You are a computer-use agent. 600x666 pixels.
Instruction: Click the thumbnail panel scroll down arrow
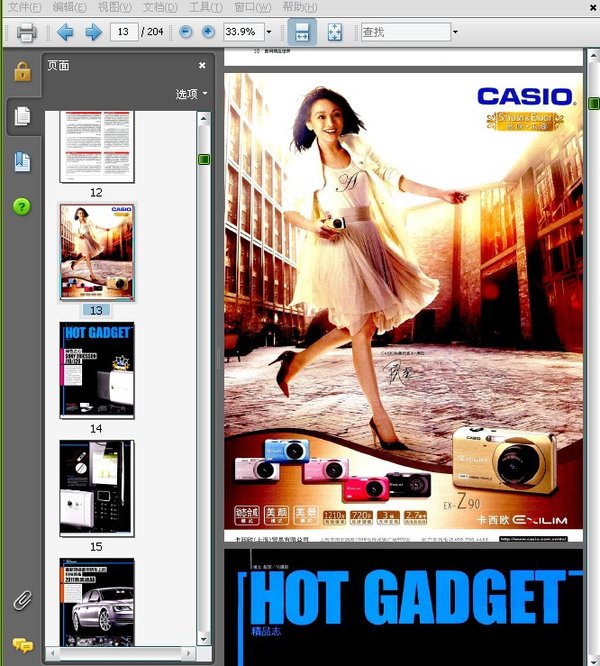[x=204, y=639]
